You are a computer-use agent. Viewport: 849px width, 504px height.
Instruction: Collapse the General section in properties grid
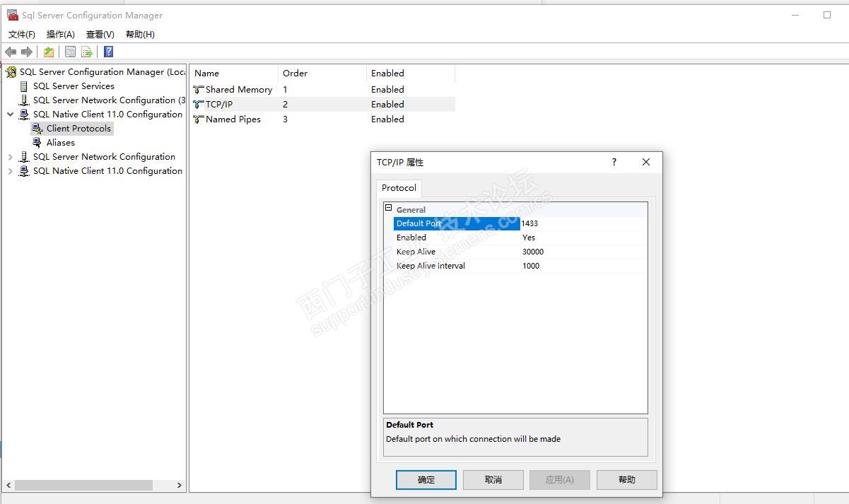pyautogui.click(x=388, y=208)
